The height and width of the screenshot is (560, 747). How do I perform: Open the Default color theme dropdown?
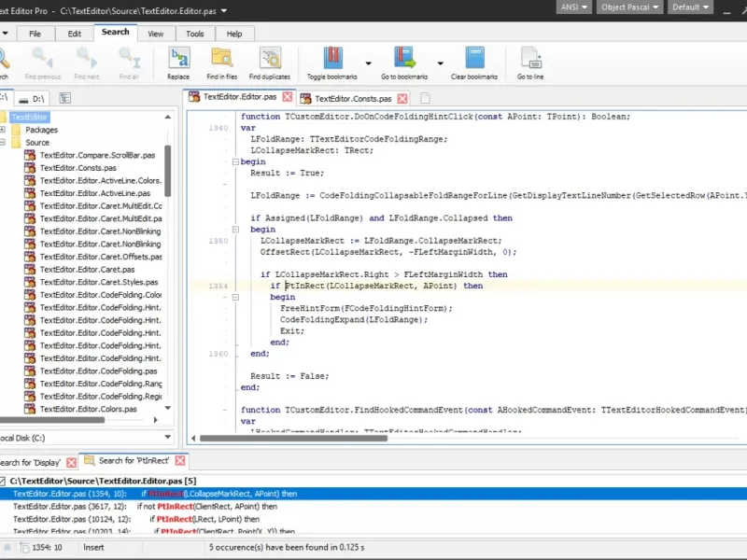click(690, 7)
